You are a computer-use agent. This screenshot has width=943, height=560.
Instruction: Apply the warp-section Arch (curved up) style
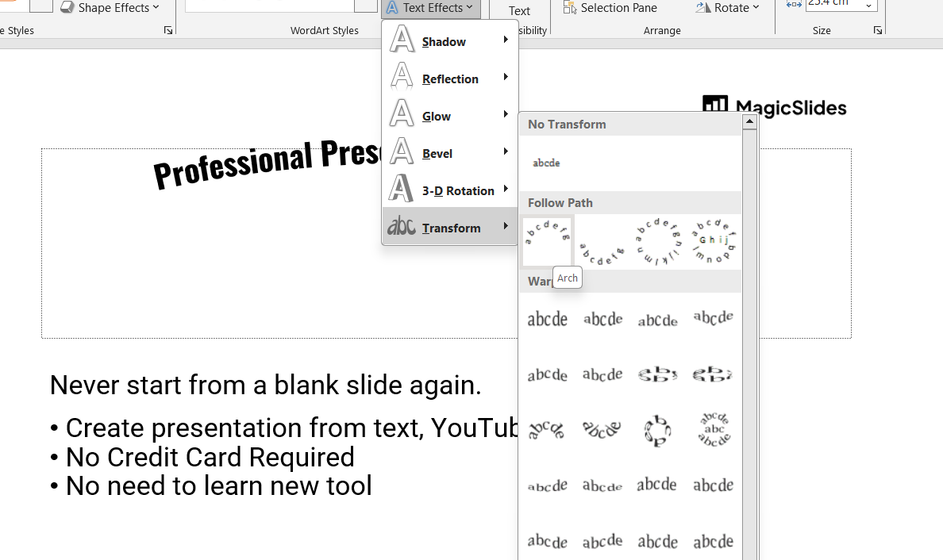point(547,430)
